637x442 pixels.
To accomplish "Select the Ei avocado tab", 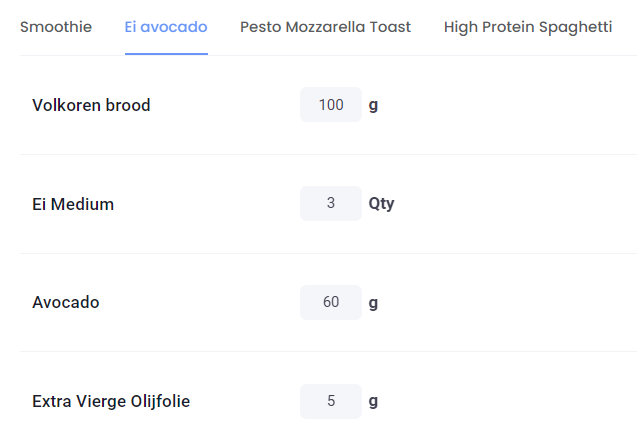I will pos(166,27).
